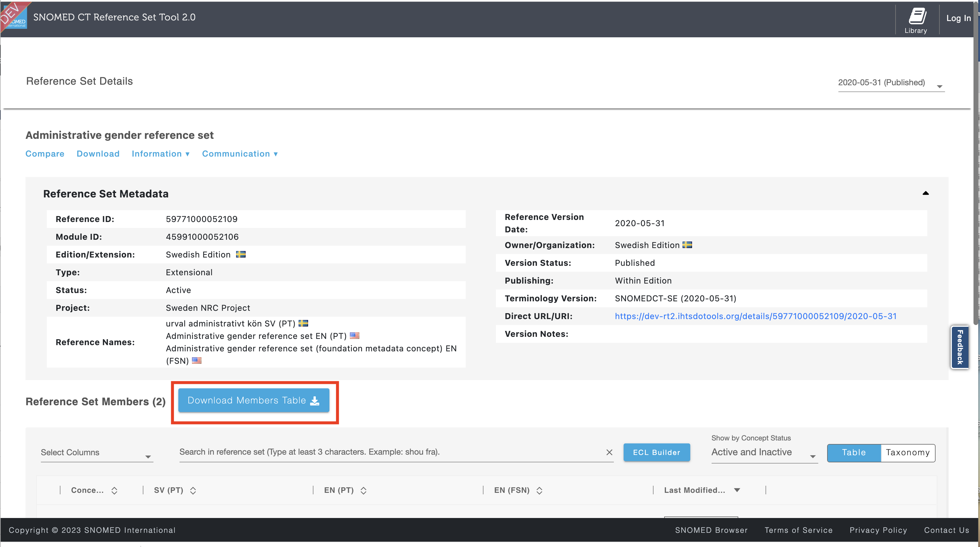The height and width of the screenshot is (547, 980).
Task: Expand the Information menu
Action: [x=161, y=154]
